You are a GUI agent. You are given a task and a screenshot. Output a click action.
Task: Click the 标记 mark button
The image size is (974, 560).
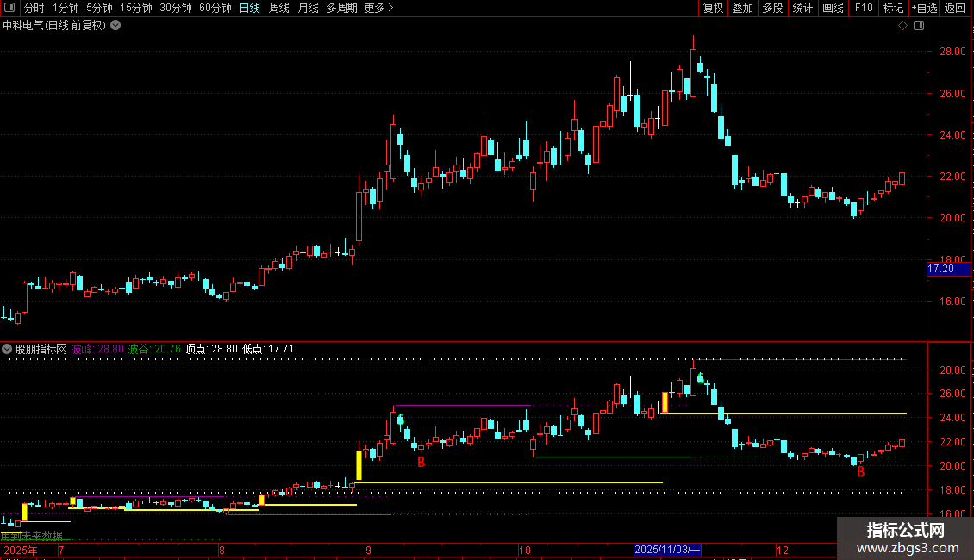click(x=893, y=8)
